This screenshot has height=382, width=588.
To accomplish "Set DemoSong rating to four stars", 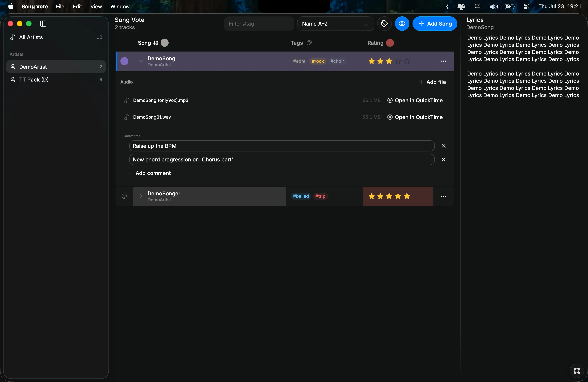I will [x=398, y=61].
